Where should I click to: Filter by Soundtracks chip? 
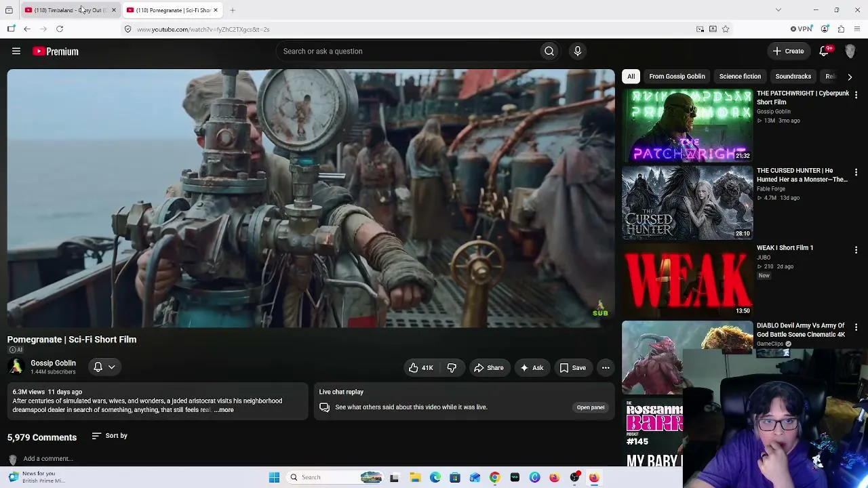click(793, 77)
